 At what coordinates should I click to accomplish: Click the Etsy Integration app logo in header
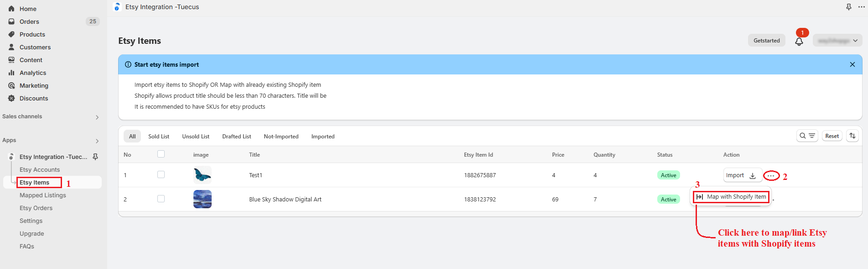point(117,7)
